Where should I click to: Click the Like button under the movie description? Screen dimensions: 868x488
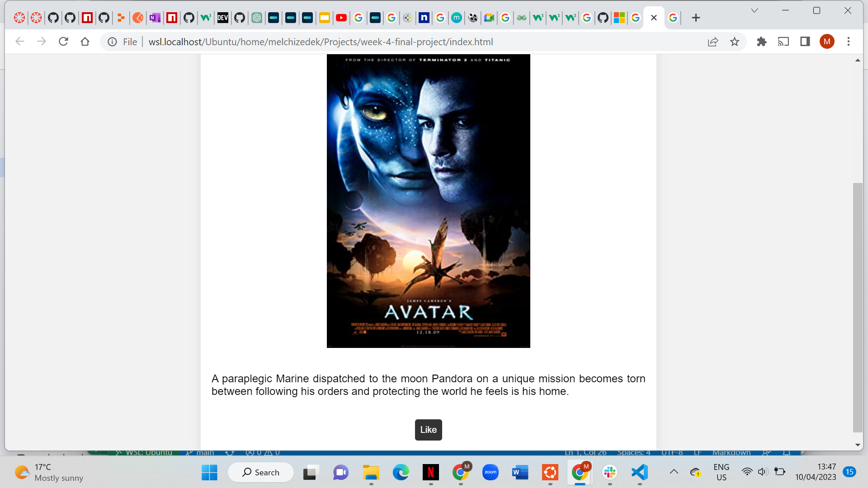(x=428, y=429)
